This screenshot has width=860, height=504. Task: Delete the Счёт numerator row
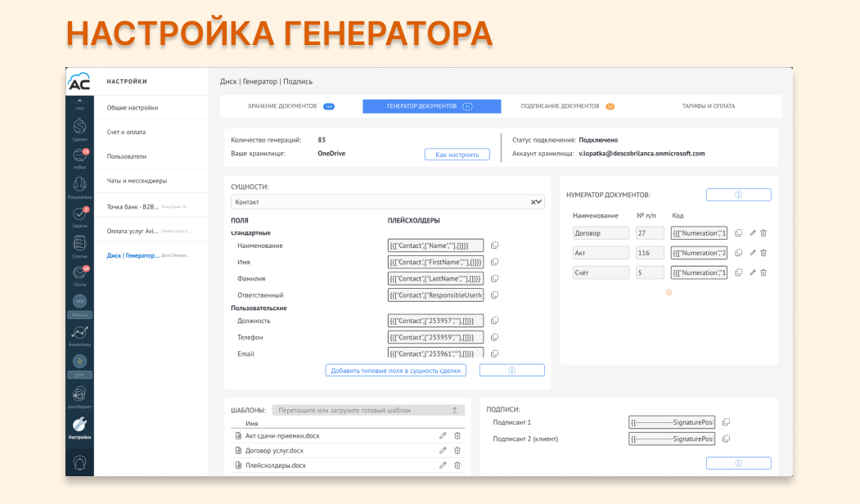coord(763,272)
